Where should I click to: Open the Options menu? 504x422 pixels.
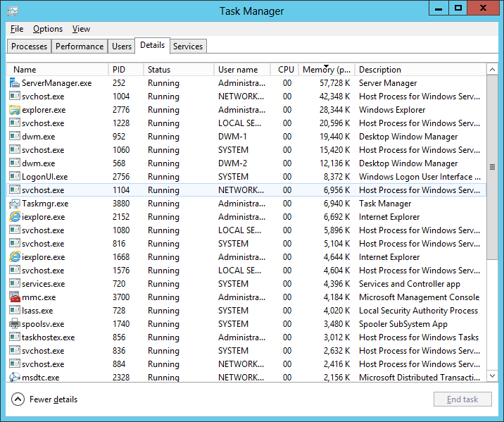[48, 29]
